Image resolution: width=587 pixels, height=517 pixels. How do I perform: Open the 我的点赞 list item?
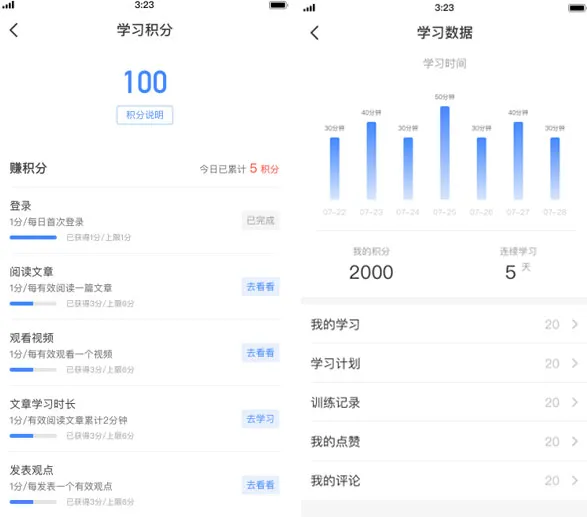click(444, 441)
